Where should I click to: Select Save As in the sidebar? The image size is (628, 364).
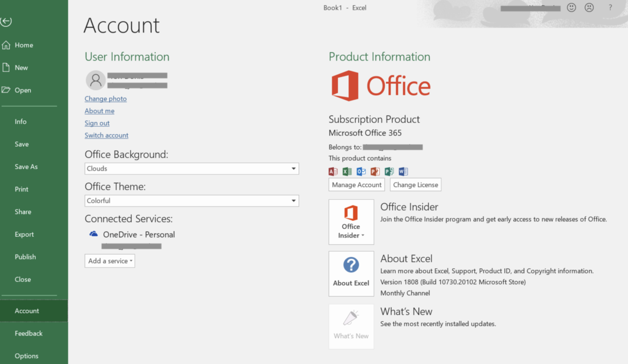click(26, 167)
